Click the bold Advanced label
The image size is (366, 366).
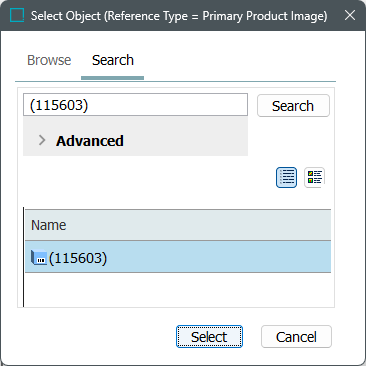click(x=90, y=141)
